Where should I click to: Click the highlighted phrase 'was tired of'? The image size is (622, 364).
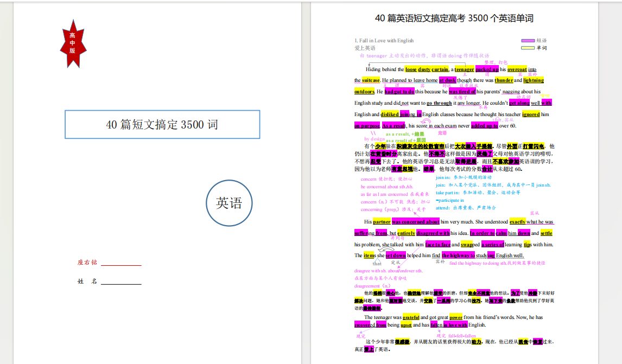tap(462, 92)
